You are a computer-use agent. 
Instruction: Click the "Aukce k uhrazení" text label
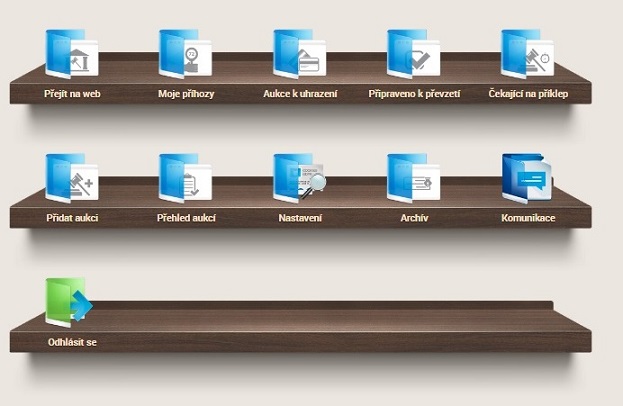click(298, 94)
